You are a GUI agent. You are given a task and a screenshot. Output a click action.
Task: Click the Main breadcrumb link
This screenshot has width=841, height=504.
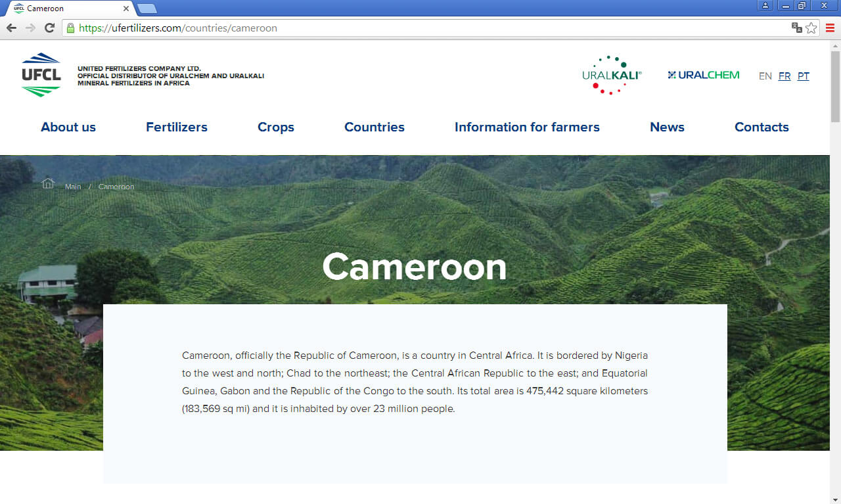(x=73, y=187)
